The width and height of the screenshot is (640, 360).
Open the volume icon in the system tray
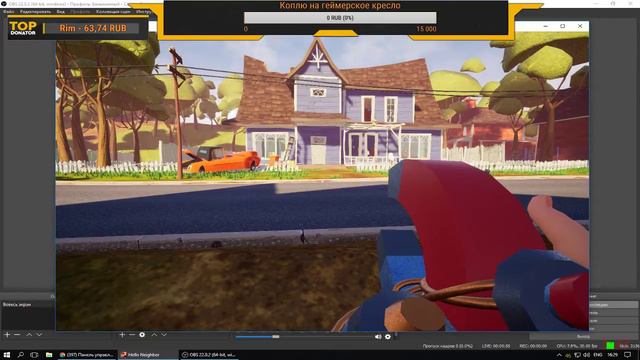coord(587,355)
